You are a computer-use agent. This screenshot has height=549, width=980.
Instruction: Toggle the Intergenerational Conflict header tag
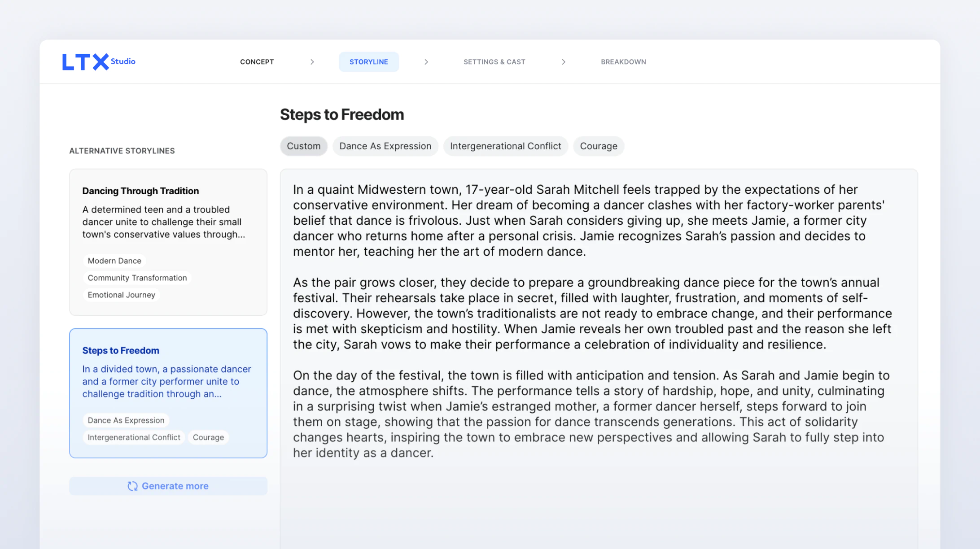point(506,146)
